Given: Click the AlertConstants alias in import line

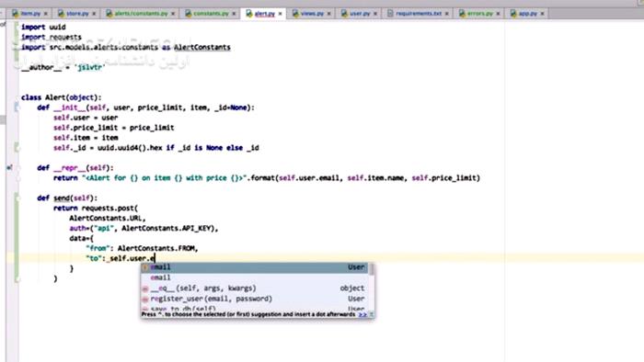Looking at the screenshot, I should [202, 47].
